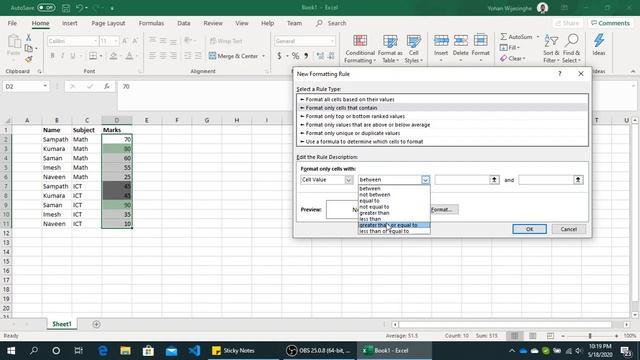The height and width of the screenshot is (360, 640).
Task: Click the insert function fx icon
Action: (107, 86)
